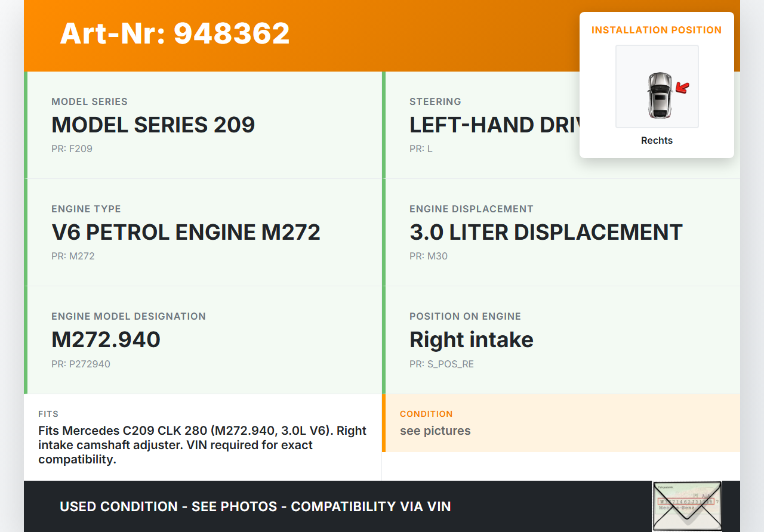Click the Installation Position panel title
The height and width of the screenshot is (532, 764).
coord(657,30)
